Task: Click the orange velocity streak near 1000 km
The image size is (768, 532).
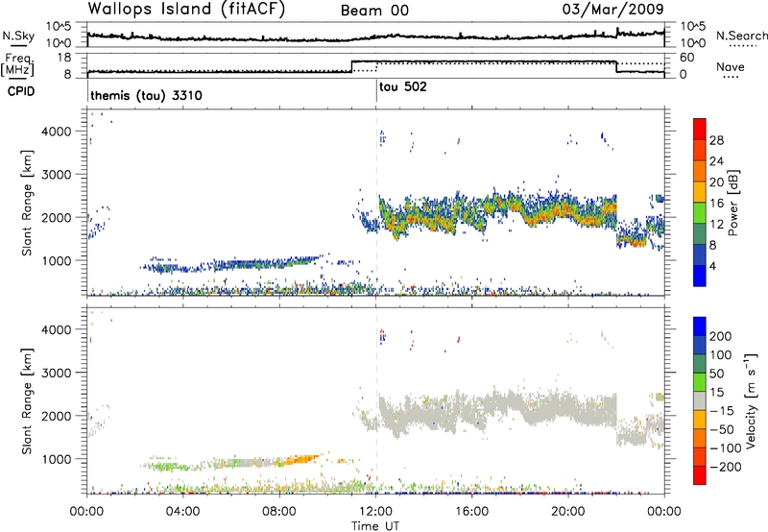Action: pos(299,460)
